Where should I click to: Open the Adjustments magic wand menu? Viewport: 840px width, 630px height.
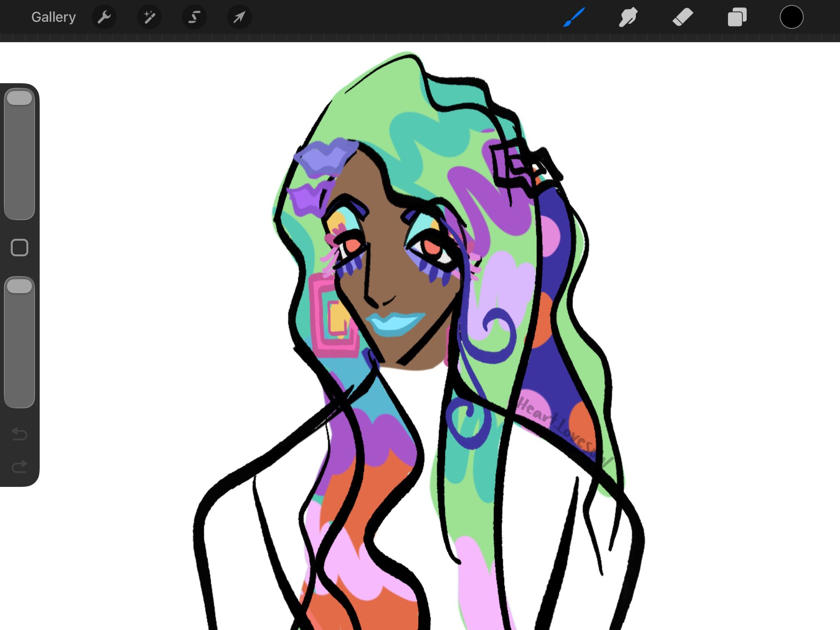pos(149,17)
